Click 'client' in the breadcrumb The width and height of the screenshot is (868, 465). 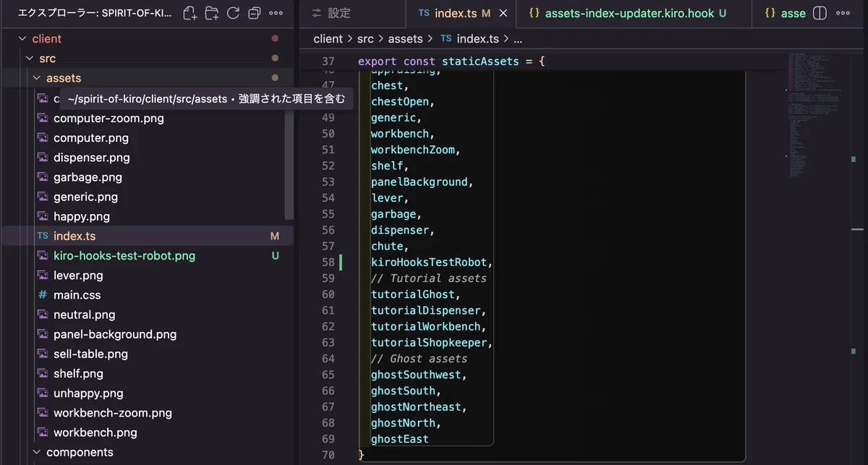(328, 39)
